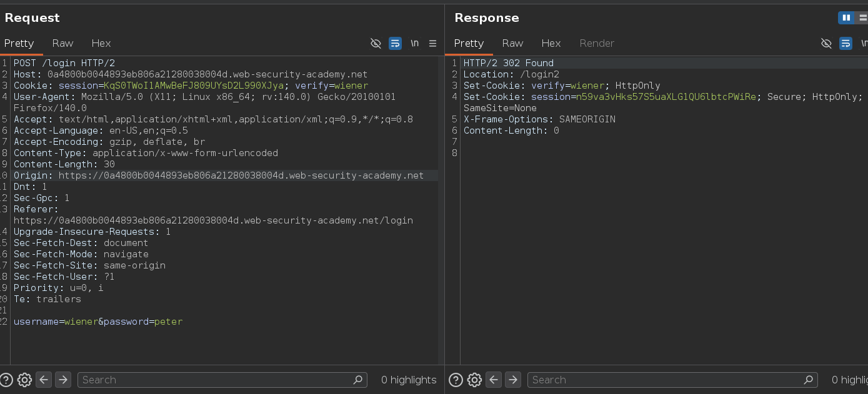Focus the Request search input field
868x394 pixels.
[x=222, y=380]
